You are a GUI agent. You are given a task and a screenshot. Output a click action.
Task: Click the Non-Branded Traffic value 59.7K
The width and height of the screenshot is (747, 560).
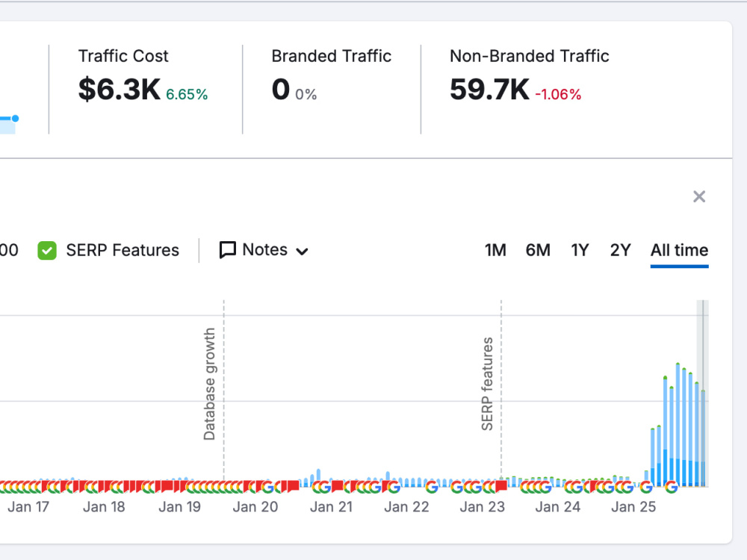coord(489,89)
